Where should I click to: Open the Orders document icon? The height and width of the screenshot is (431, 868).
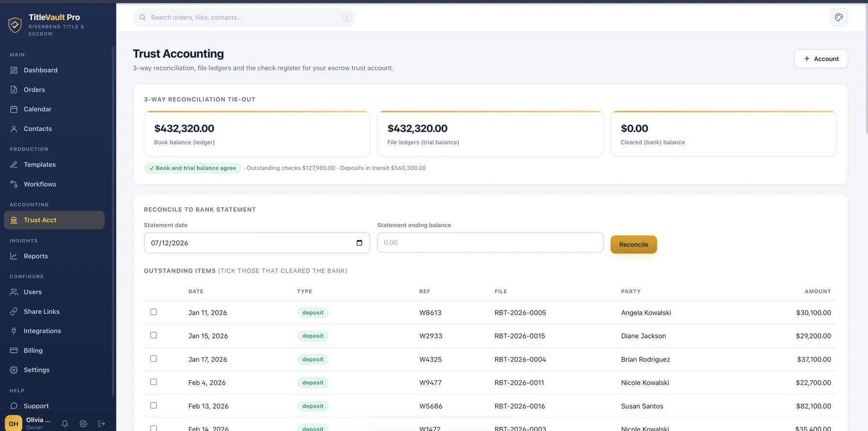click(14, 90)
